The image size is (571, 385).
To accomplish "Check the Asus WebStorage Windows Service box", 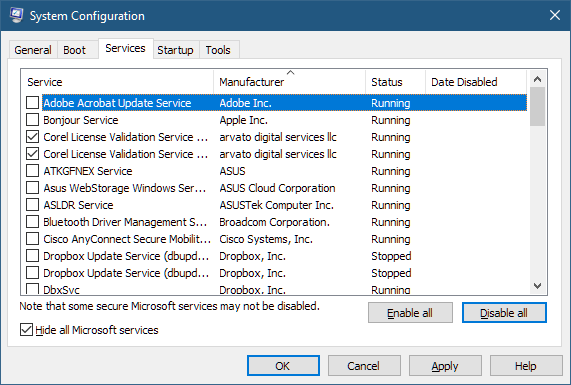I will 32,188.
